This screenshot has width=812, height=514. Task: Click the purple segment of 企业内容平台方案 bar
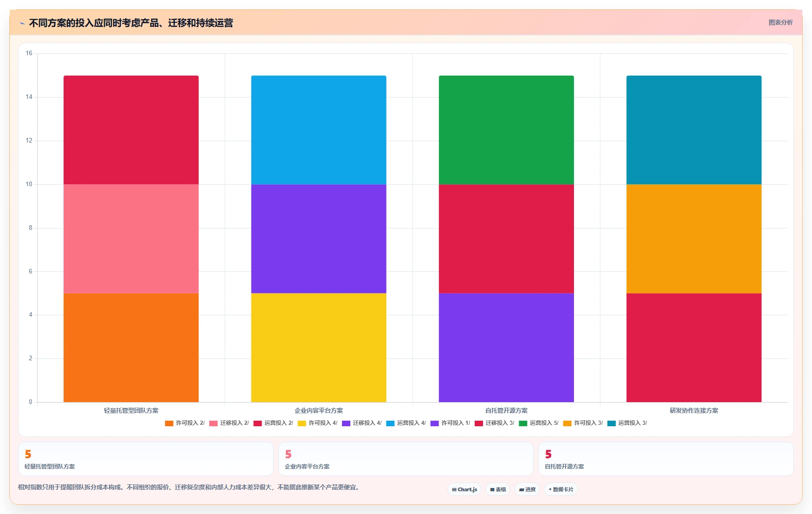[319, 239]
